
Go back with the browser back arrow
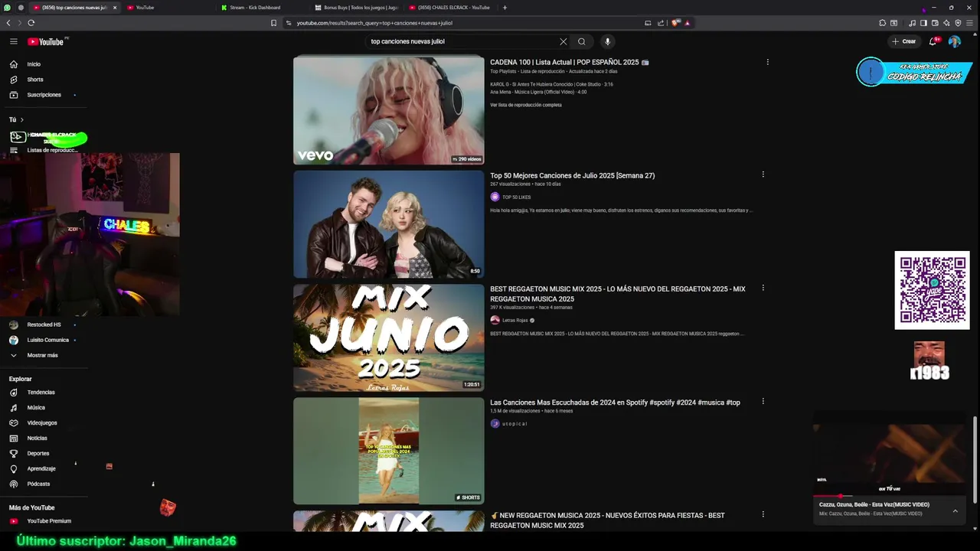(x=8, y=23)
